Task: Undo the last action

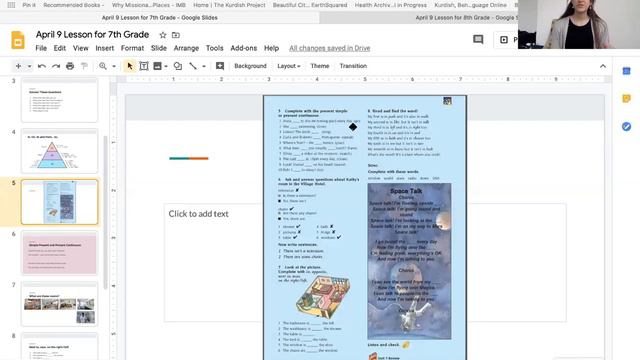Action: 42,66
